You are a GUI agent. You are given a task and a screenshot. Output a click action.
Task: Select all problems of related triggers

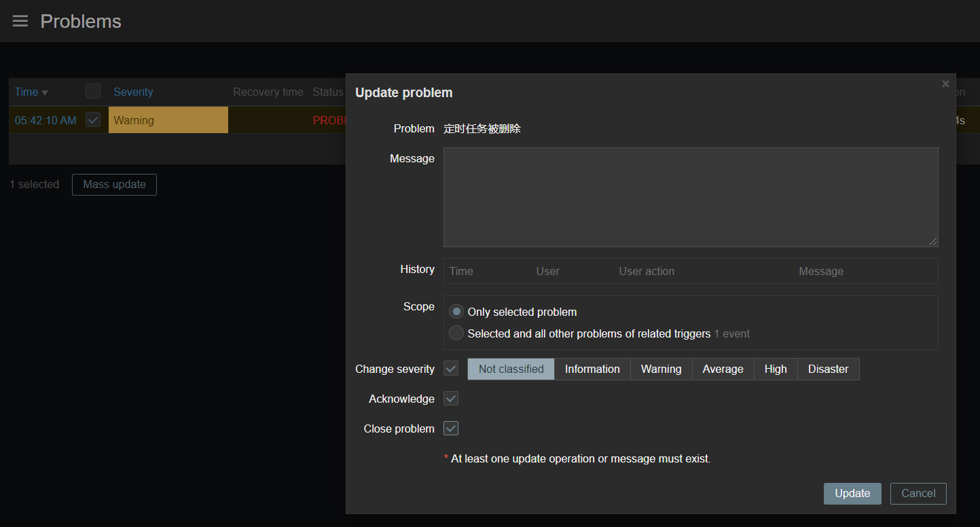coord(456,333)
